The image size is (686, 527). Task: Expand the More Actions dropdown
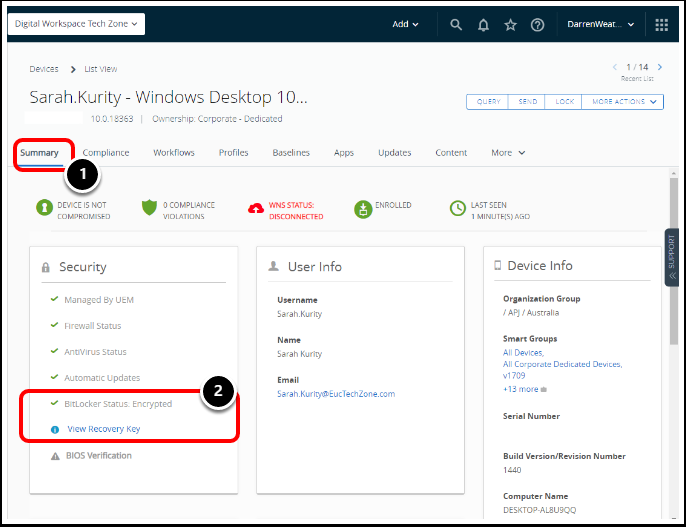(625, 102)
